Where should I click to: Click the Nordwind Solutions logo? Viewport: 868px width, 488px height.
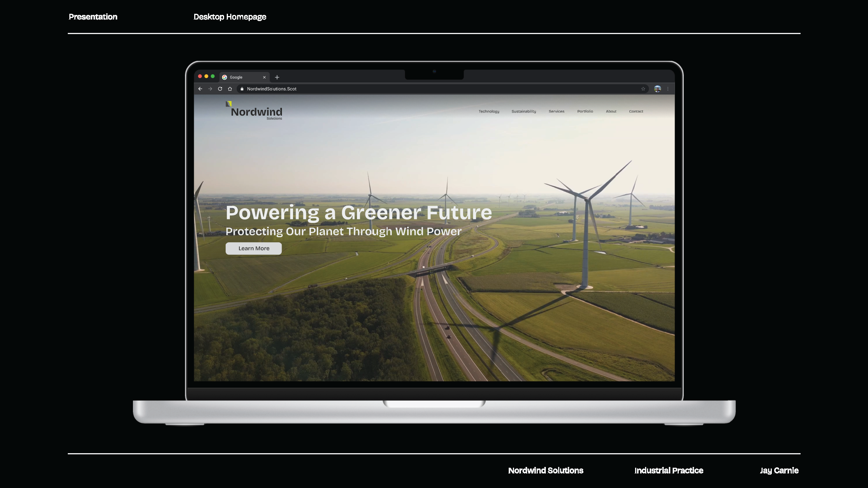point(255,111)
